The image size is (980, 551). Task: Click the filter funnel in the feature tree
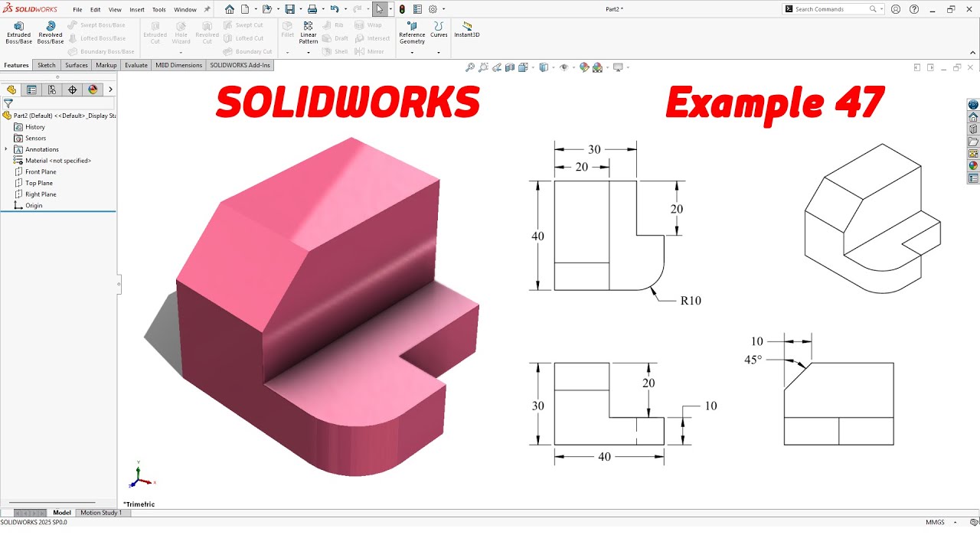8,103
